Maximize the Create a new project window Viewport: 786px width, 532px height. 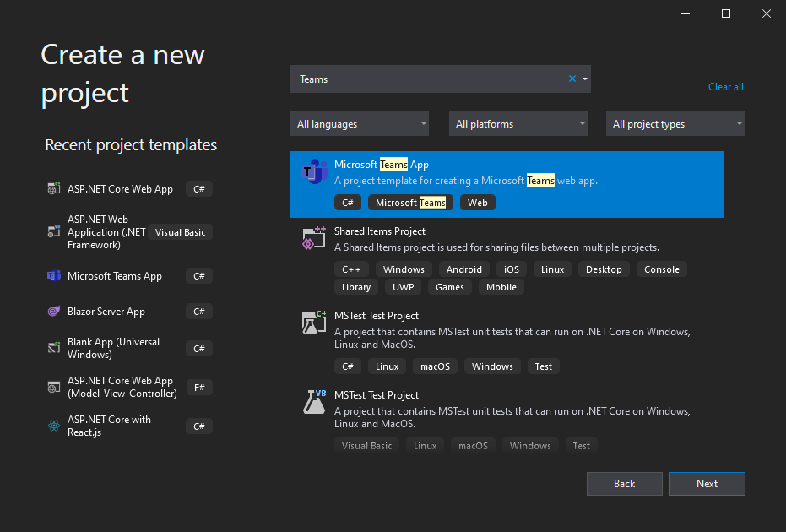(726, 14)
